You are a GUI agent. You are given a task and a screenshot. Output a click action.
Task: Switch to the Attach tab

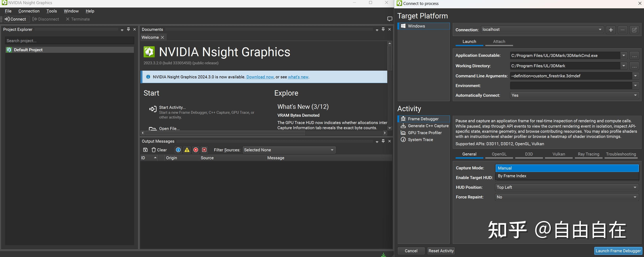point(499,42)
